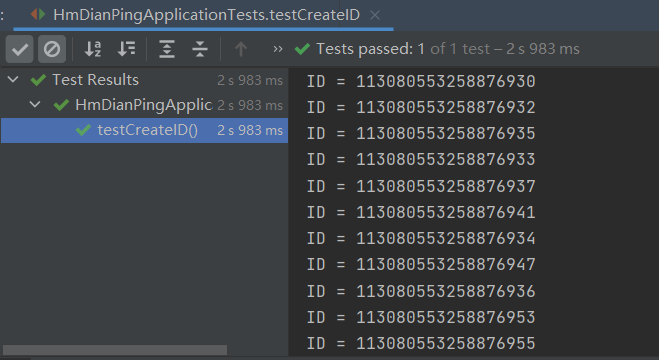Toggle Show Passed tests button
The width and height of the screenshot is (659, 360).
click(19, 49)
